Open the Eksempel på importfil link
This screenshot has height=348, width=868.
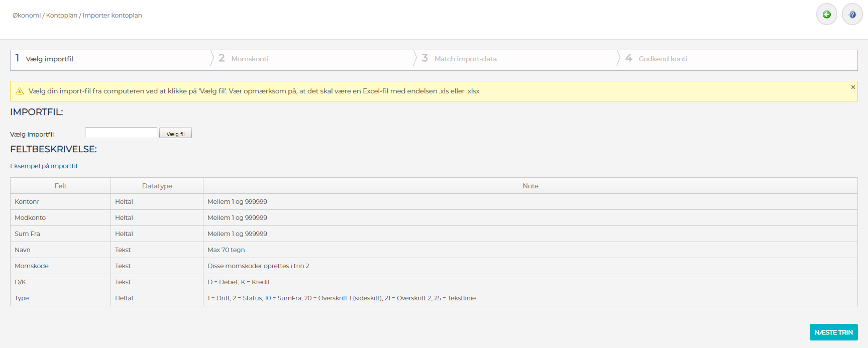click(44, 166)
